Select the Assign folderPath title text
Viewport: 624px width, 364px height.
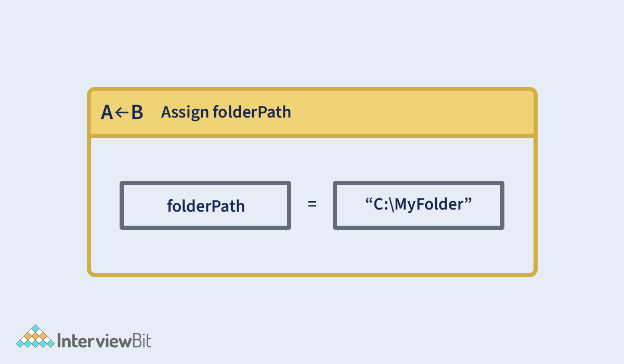226,112
